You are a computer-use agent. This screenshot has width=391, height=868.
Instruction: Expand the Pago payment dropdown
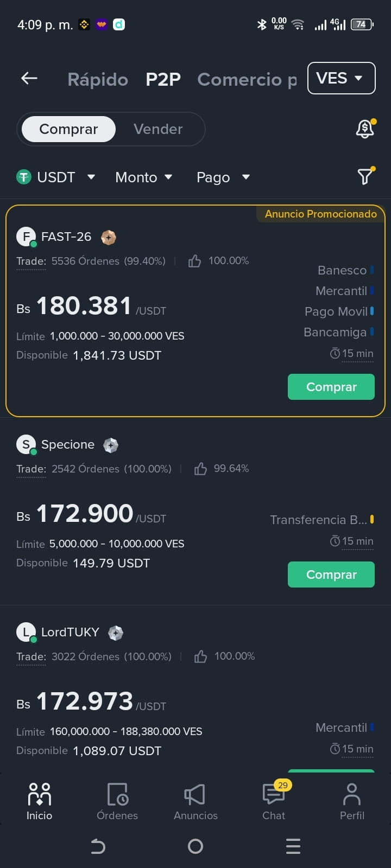(223, 177)
